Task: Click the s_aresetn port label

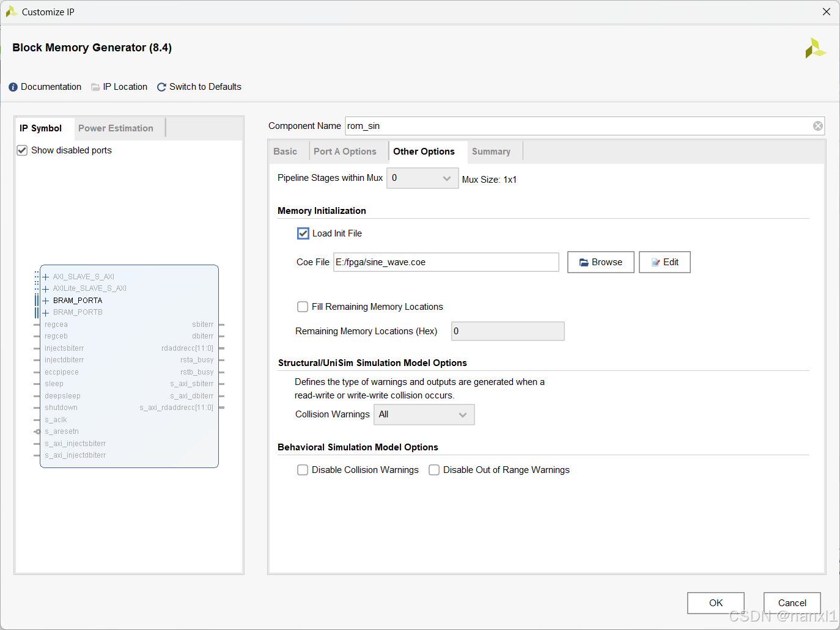Action: click(62, 431)
